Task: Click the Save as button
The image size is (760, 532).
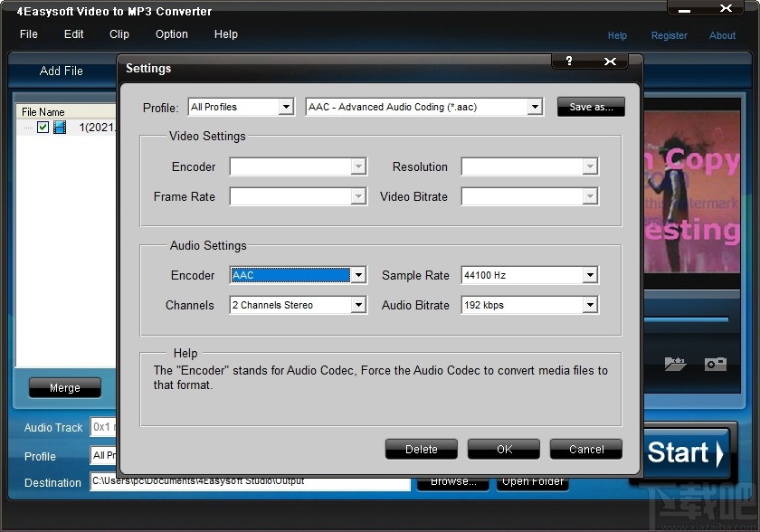Action: [590, 106]
